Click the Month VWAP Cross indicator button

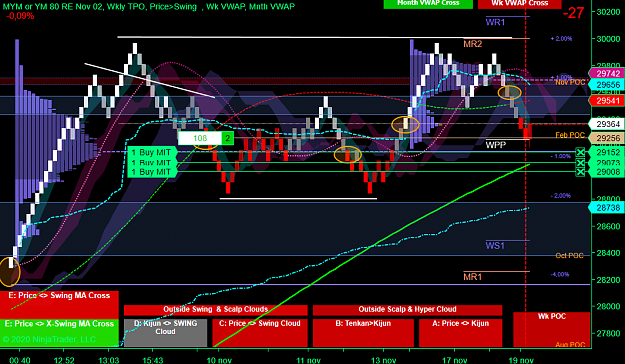click(428, 4)
